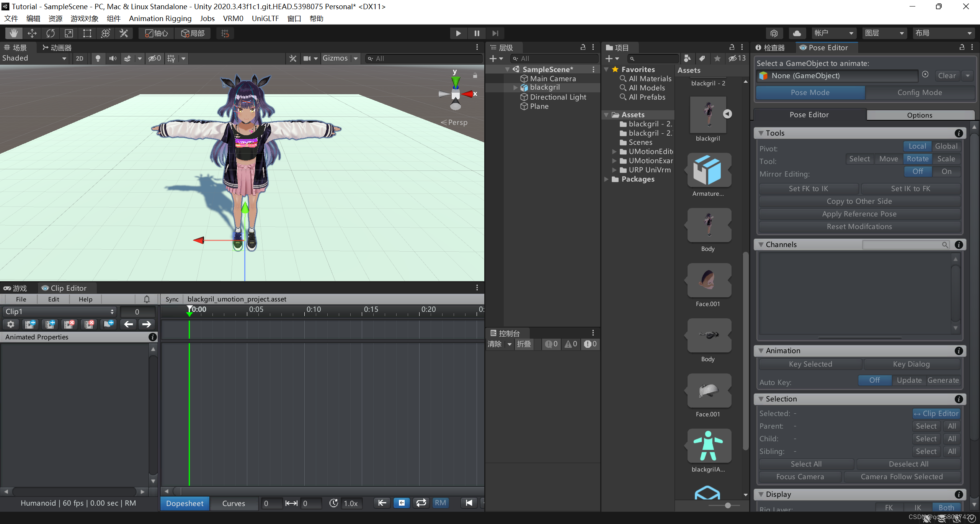
Task: Select the Rotate tool in the toolbar
Action: click(x=50, y=33)
